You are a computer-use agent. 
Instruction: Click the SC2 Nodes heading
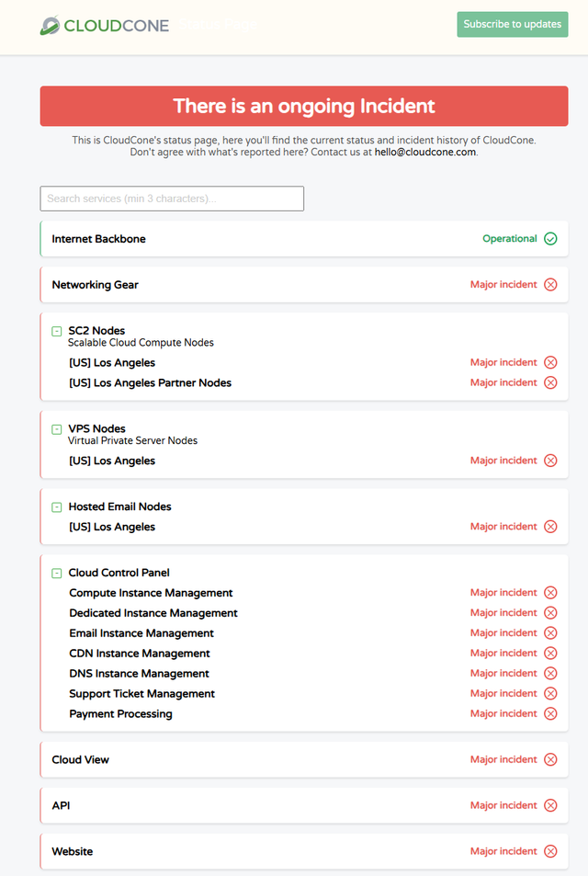tap(96, 331)
